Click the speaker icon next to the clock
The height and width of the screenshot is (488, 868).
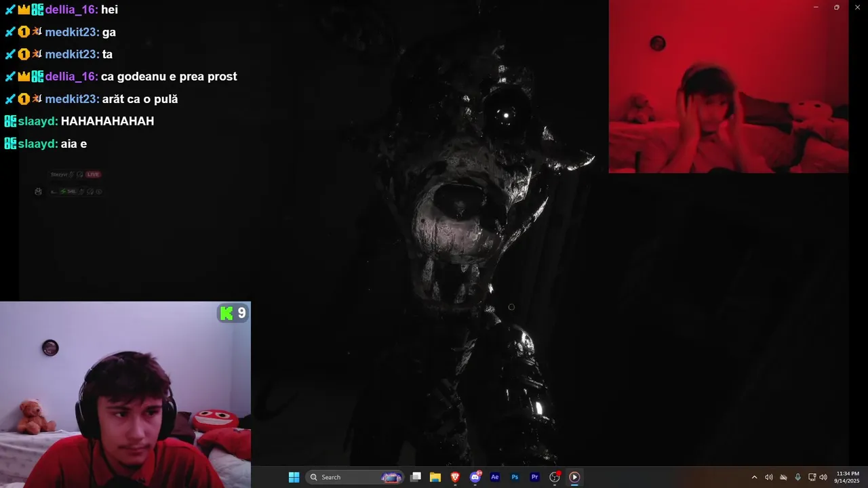(x=823, y=477)
